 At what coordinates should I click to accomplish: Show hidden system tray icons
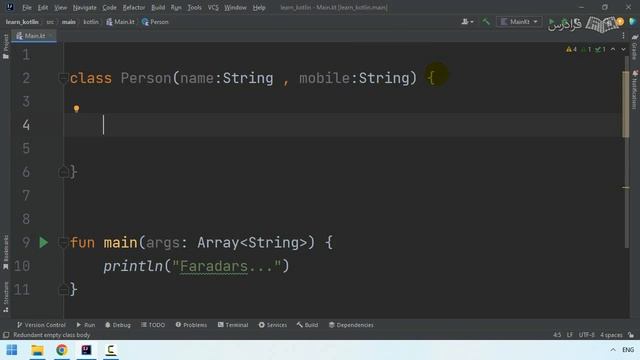[613, 350]
